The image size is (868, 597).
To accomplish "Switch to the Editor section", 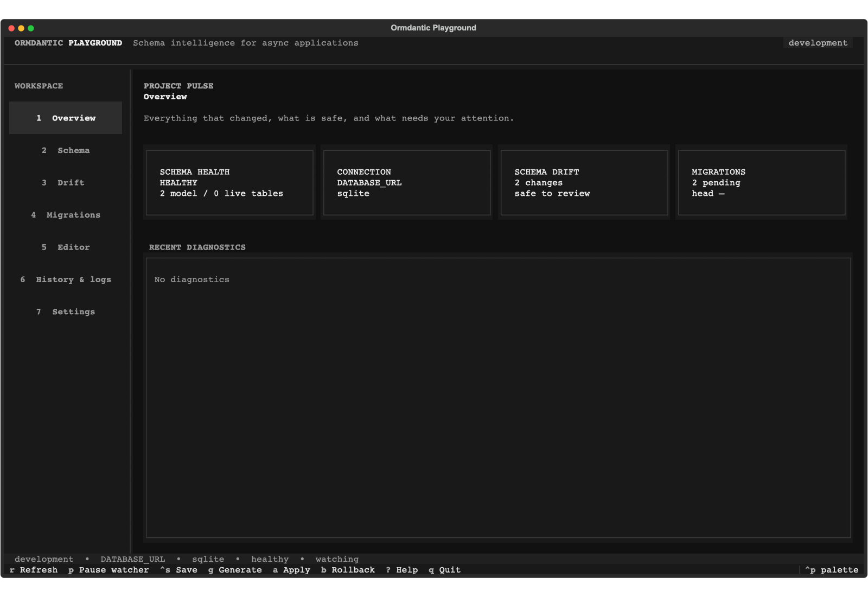I will pos(66,247).
